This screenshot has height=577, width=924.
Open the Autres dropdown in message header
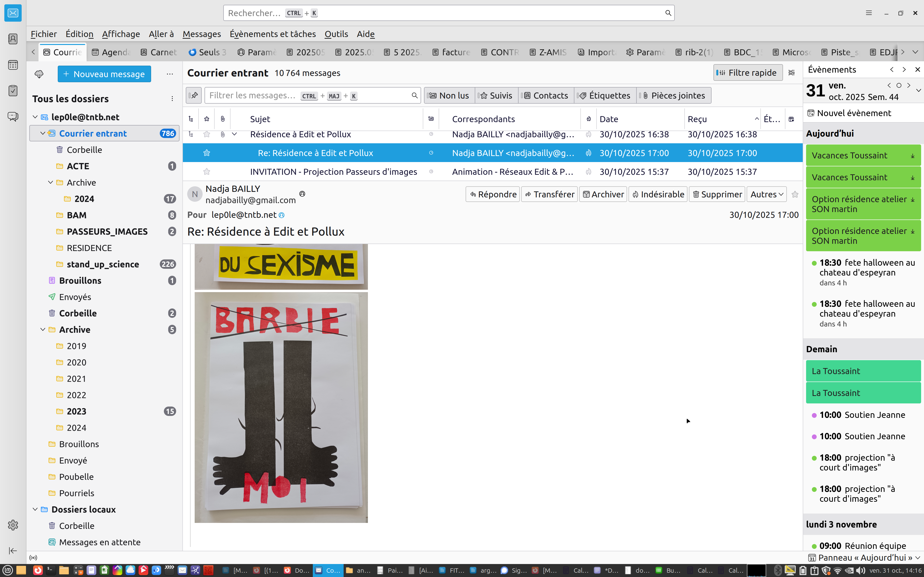766,194
